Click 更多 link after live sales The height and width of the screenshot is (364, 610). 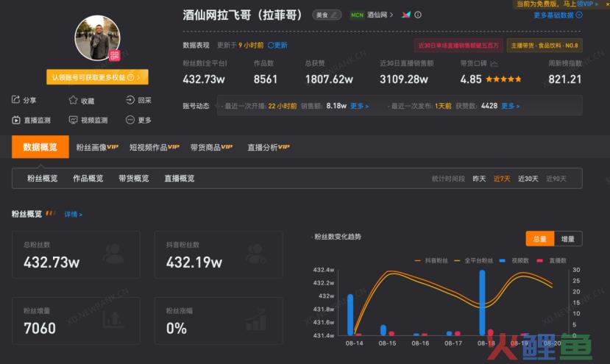point(360,106)
